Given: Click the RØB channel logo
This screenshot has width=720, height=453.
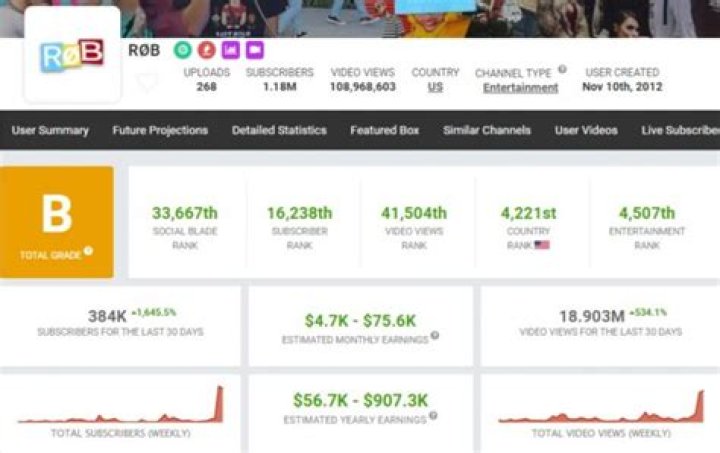Looking at the screenshot, I should (x=72, y=55).
